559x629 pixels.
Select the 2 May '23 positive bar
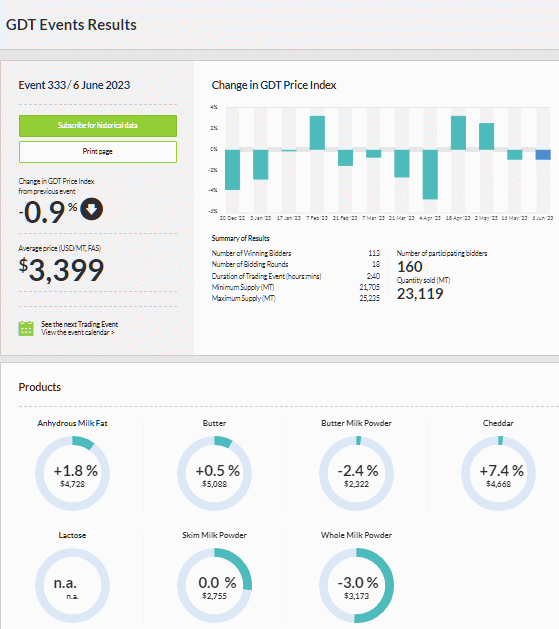486,136
